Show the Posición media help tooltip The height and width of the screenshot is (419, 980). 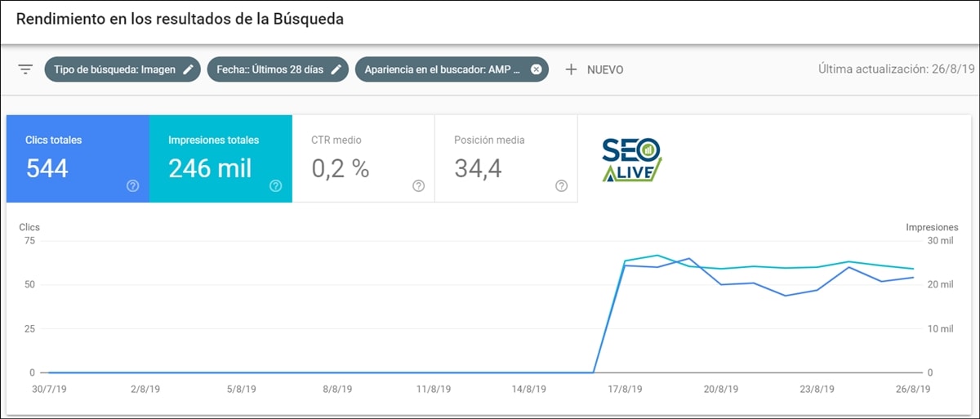click(561, 186)
